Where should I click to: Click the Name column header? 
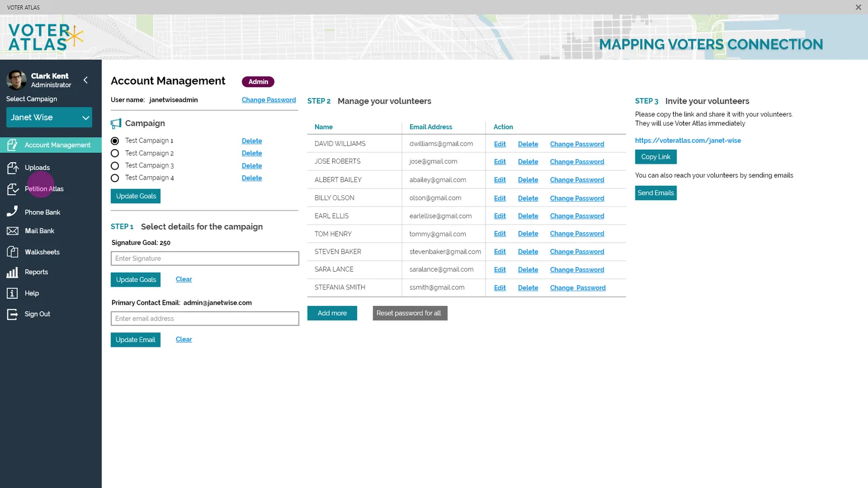(323, 127)
